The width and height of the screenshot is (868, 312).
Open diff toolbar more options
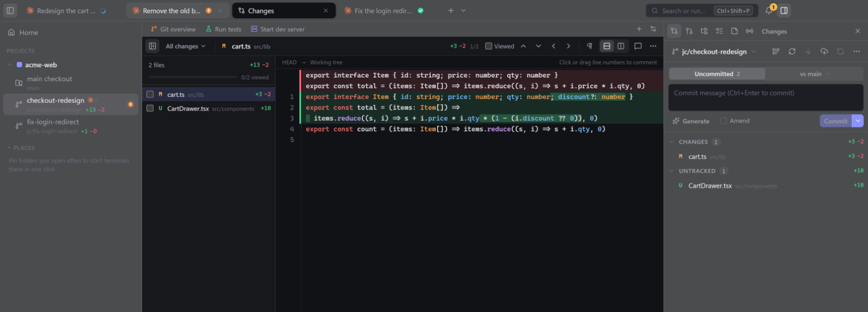point(653,46)
